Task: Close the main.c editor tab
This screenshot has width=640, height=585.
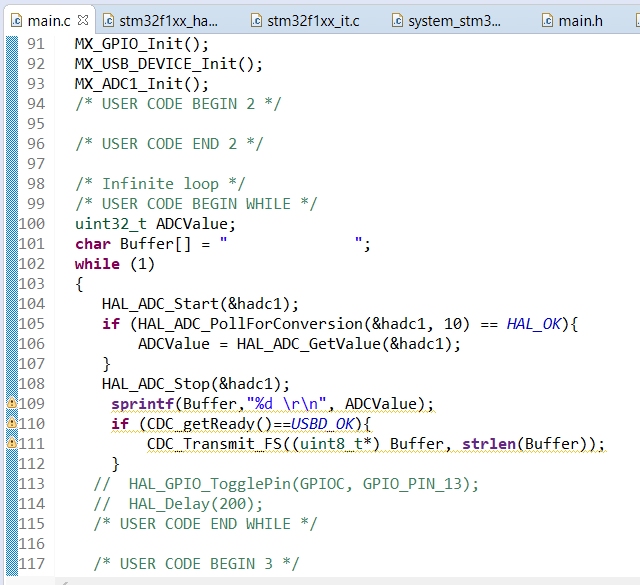Action: click(83, 20)
